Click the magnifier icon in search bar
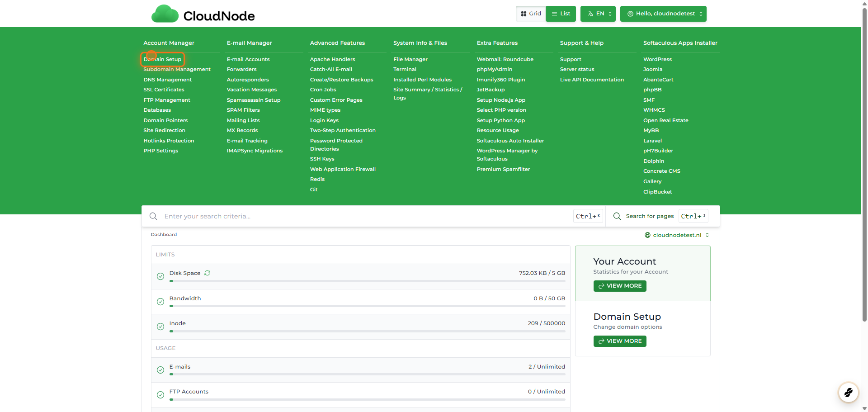The width and height of the screenshot is (868, 412). 153,216
